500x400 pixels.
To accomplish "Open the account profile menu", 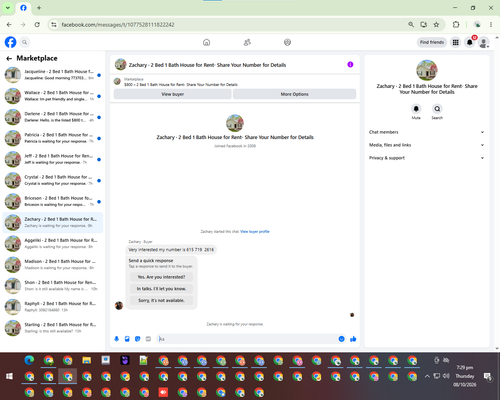I will pyautogui.click(x=484, y=42).
